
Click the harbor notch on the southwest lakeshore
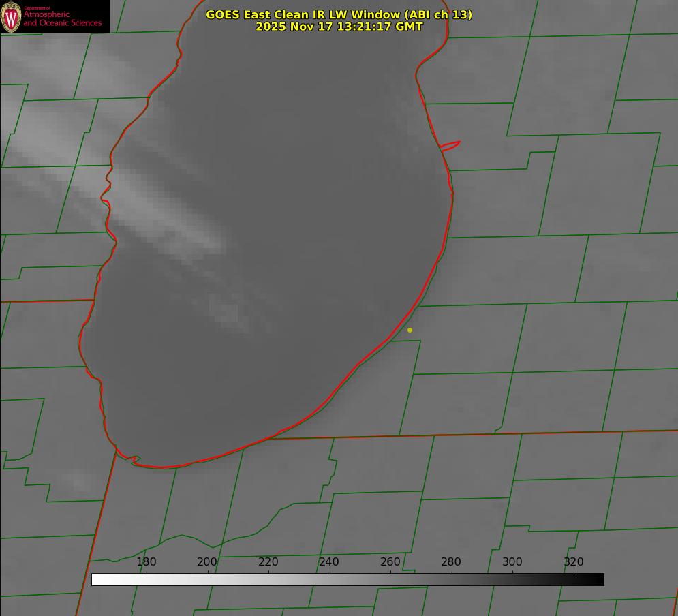(x=134, y=461)
